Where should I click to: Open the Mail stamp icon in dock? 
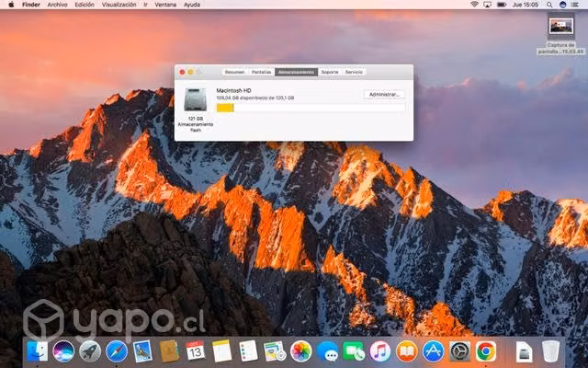[143, 351]
